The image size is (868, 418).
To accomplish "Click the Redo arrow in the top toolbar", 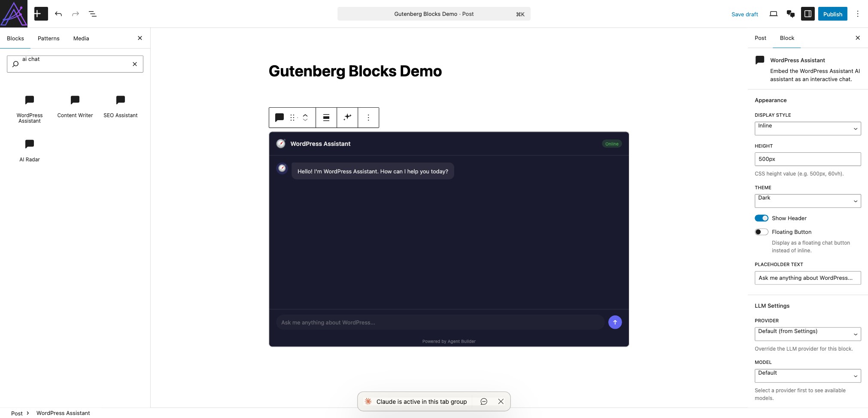I will click(x=76, y=13).
